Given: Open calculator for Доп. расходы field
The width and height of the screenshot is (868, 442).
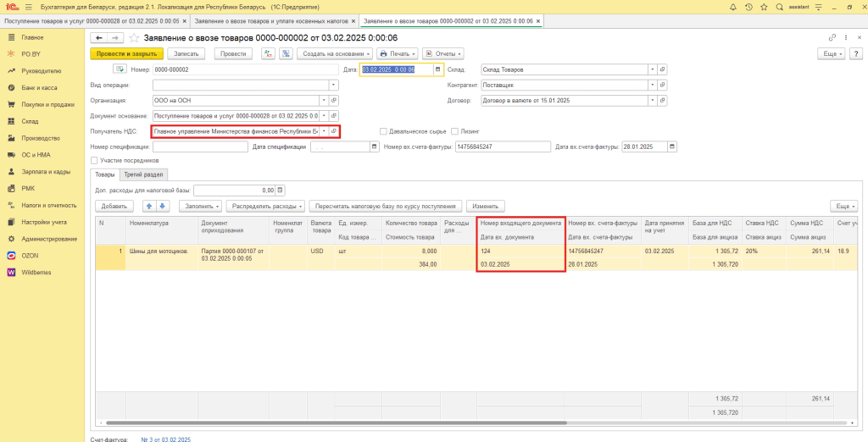Looking at the screenshot, I should pos(280,191).
